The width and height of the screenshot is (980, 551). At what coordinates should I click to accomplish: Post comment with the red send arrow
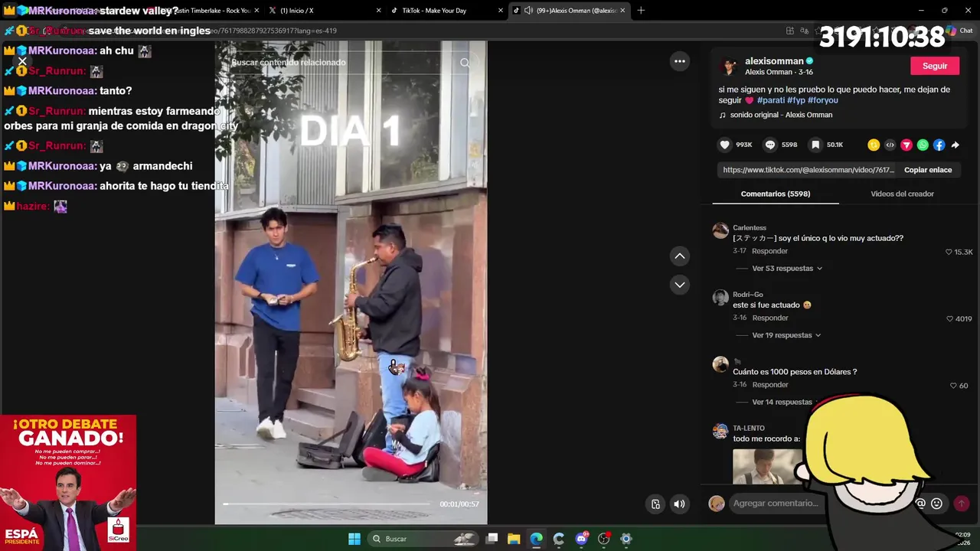(962, 504)
